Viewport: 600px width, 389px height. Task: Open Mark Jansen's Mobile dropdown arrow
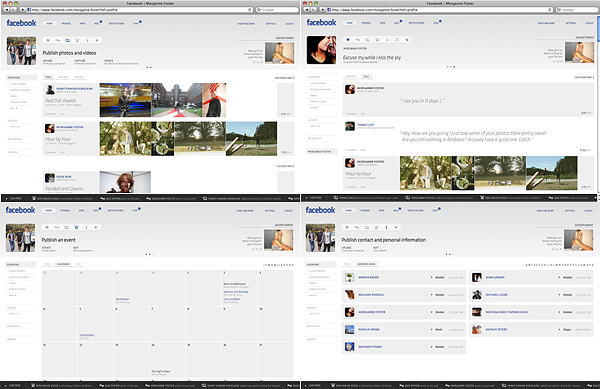pos(559,277)
